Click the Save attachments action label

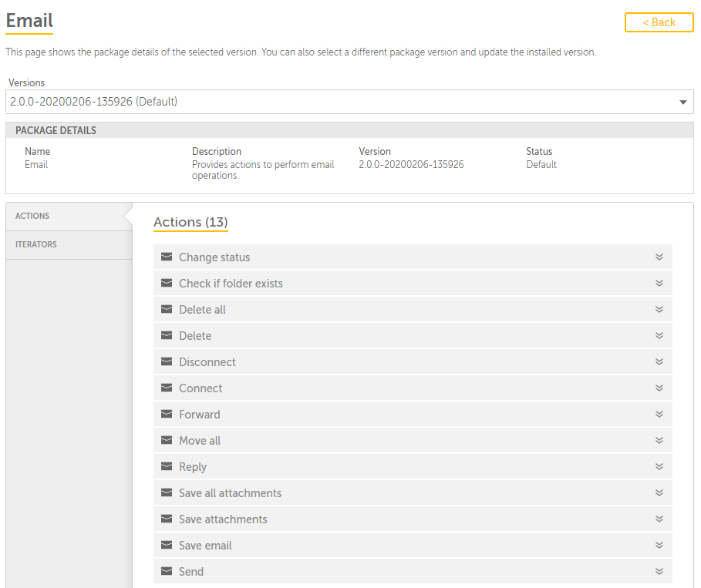click(223, 519)
